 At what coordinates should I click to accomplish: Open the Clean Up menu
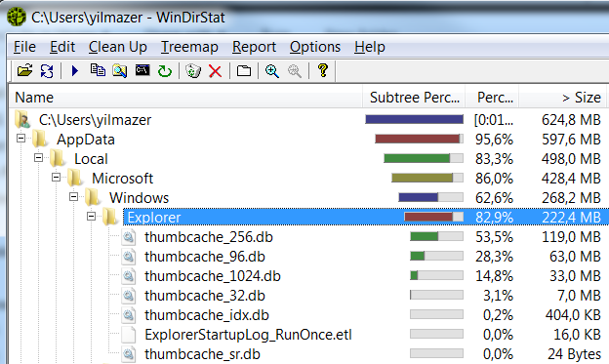pos(118,47)
